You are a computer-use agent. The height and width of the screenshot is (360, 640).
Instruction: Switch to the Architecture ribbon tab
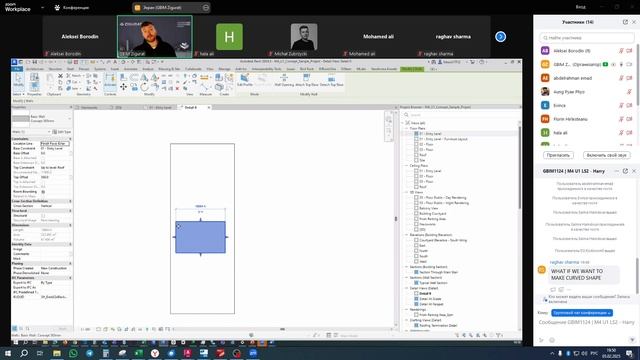click(x=35, y=69)
